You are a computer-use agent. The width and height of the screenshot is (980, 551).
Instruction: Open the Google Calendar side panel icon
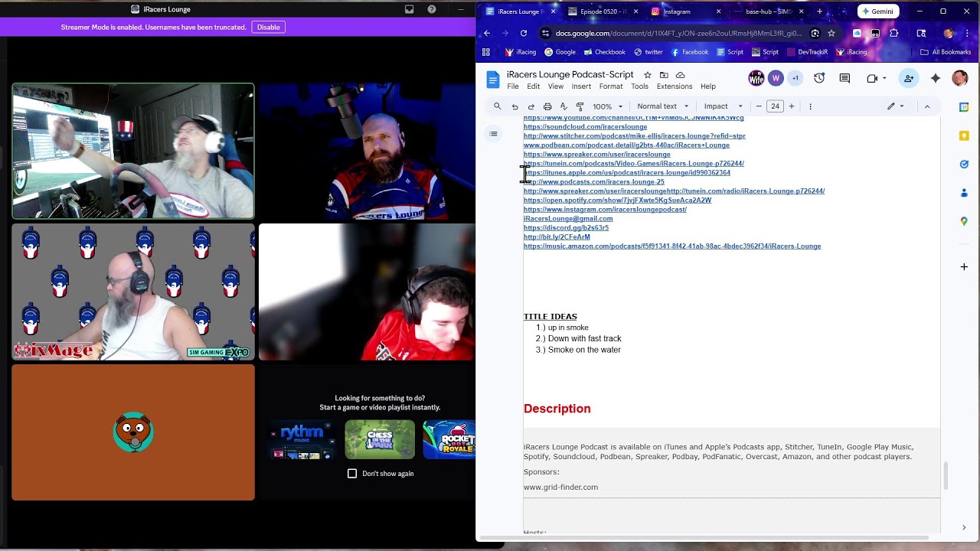(964, 107)
